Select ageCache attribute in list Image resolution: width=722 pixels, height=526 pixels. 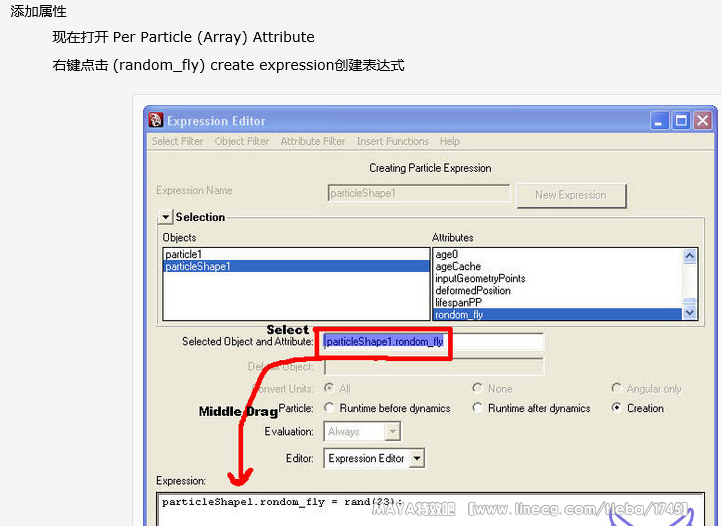click(458, 267)
